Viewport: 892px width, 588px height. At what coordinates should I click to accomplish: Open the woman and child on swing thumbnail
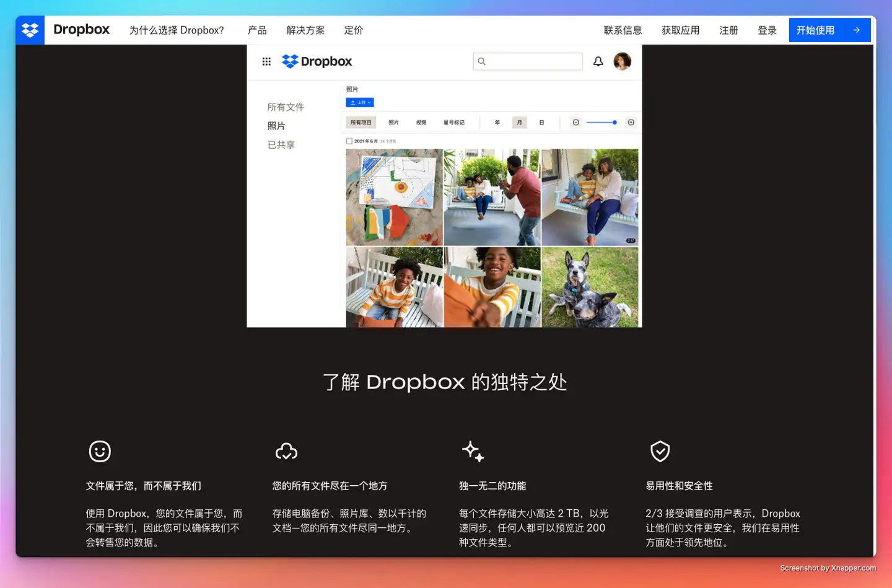(590, 197)
